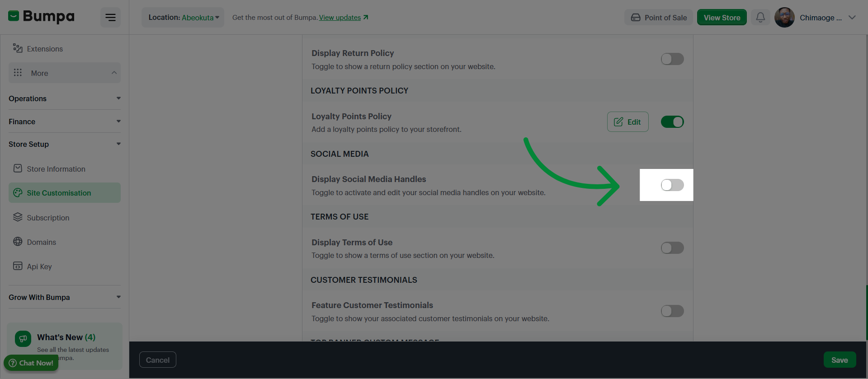Expand the Finance section

[x=65, y=122]
